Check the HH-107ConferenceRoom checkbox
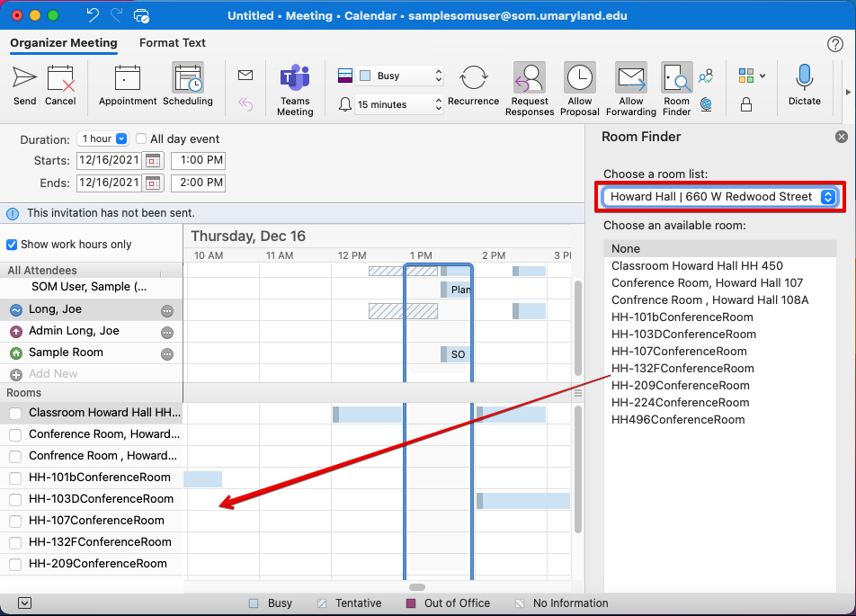Screen dimensions: 856x616 (15, 521)
